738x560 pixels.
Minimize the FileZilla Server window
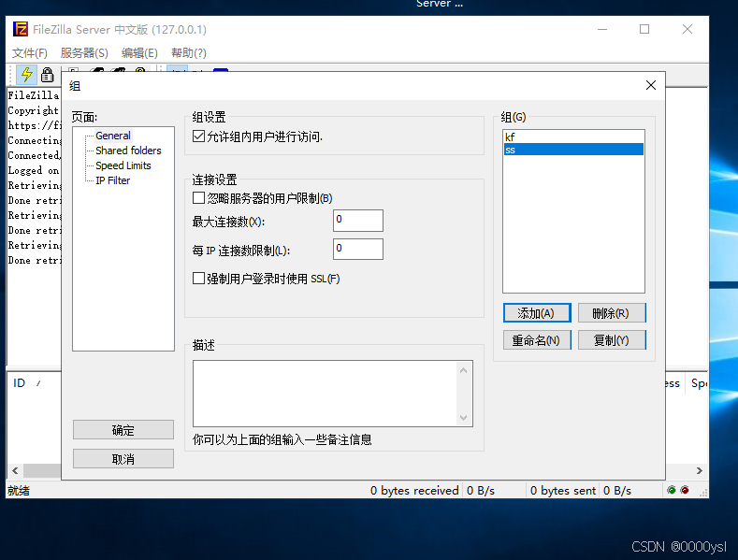click(x=602, y=29)
